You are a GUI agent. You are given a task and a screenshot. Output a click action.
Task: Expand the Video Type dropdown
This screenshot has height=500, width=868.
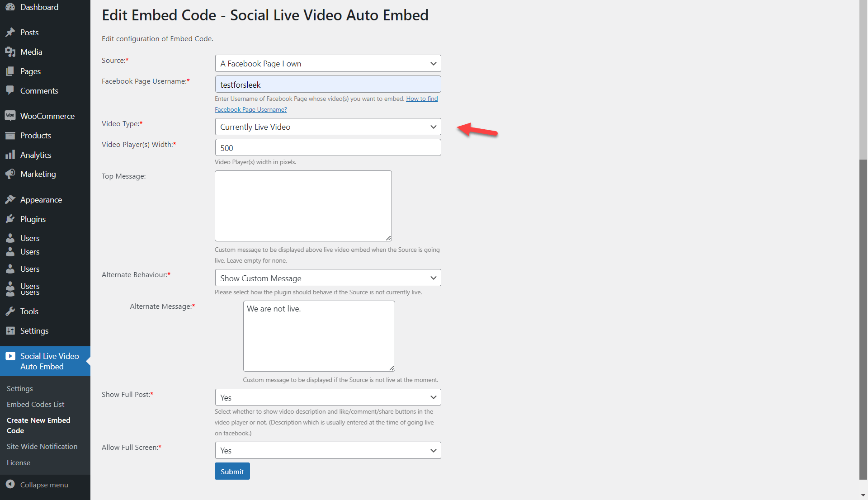[328, 127]
